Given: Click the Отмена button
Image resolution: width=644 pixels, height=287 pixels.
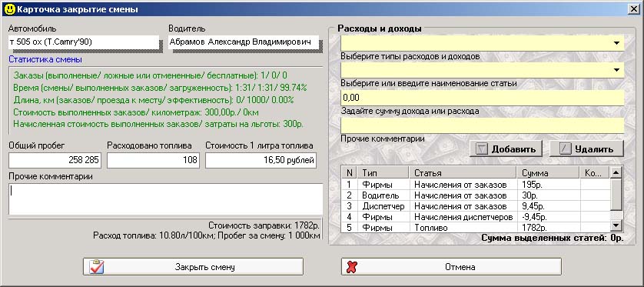Looking at the screenshot, I should coord(451,266).
